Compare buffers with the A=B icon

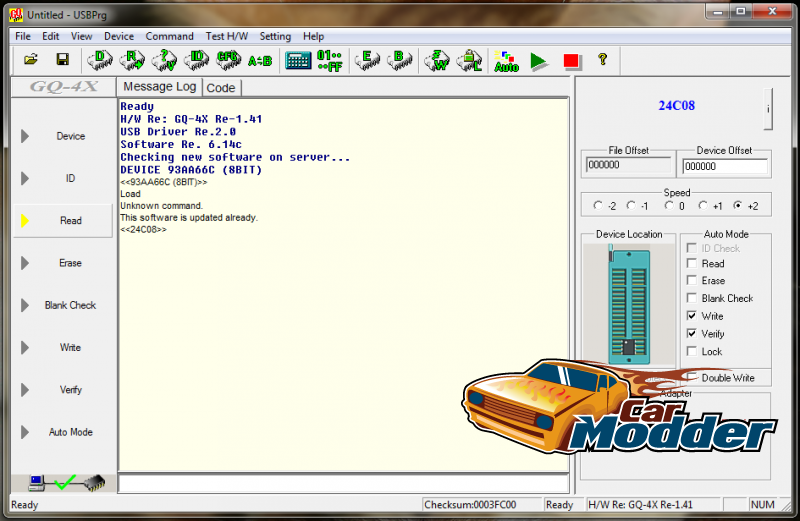coord(260,61)
